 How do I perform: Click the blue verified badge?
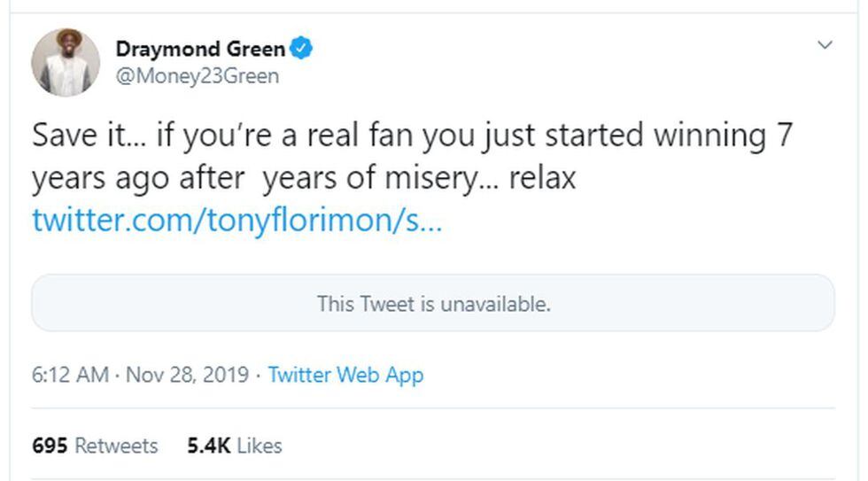pyautogui.click(x=302, y=49)
